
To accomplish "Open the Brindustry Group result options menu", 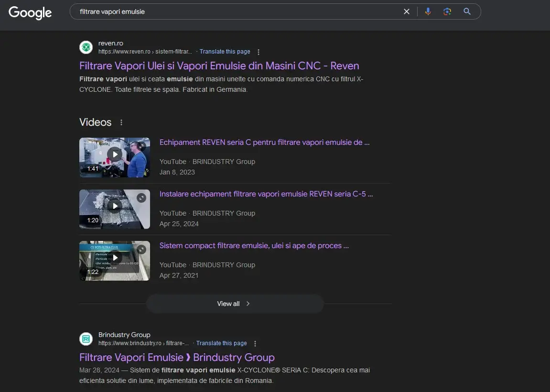I will pos(255,344).
